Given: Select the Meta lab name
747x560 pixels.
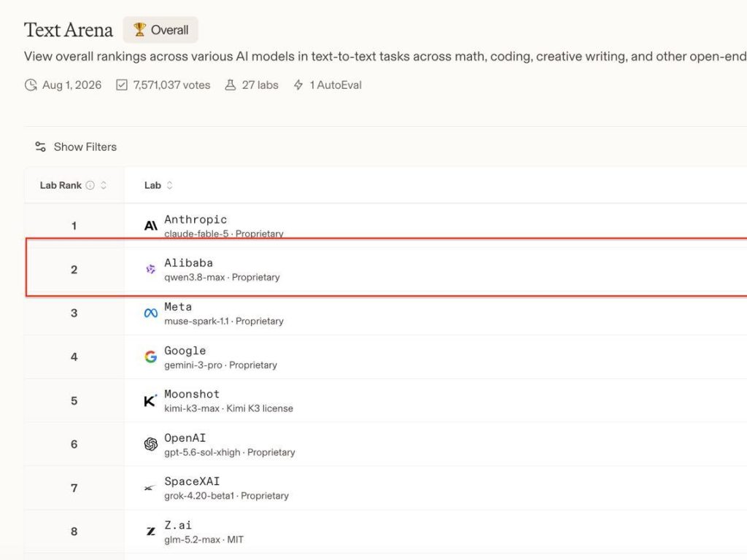Looking at the screenshot, I should tap(178, 307).
